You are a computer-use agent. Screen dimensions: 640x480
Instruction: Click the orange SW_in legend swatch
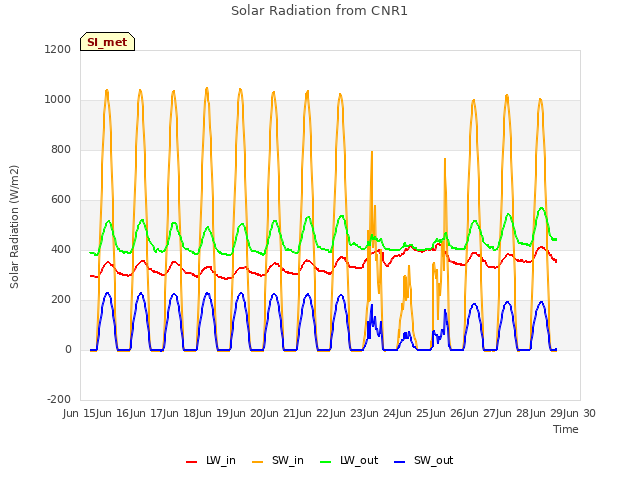coord(257,461)
